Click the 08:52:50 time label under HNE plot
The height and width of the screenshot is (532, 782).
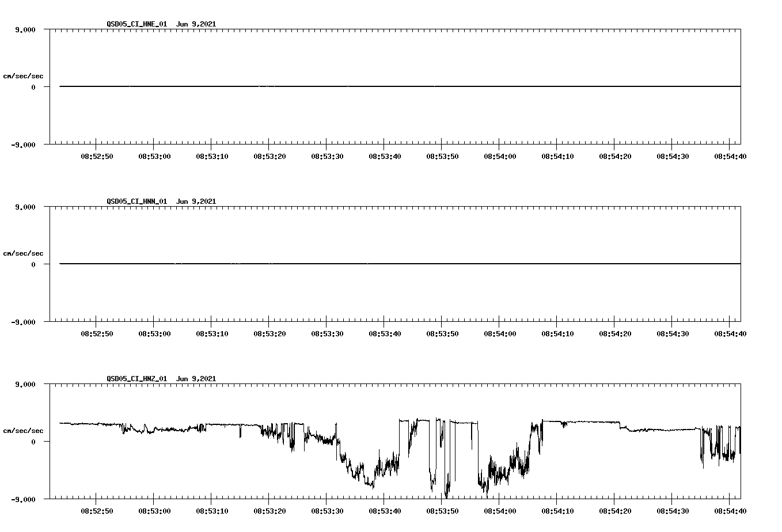click(97, 157)
